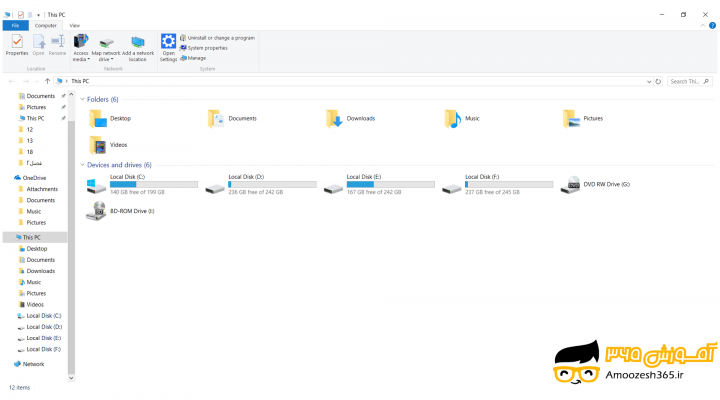Select the Downloads folder icon
This screenshot has width=720, height=400.
click(334, 118)
